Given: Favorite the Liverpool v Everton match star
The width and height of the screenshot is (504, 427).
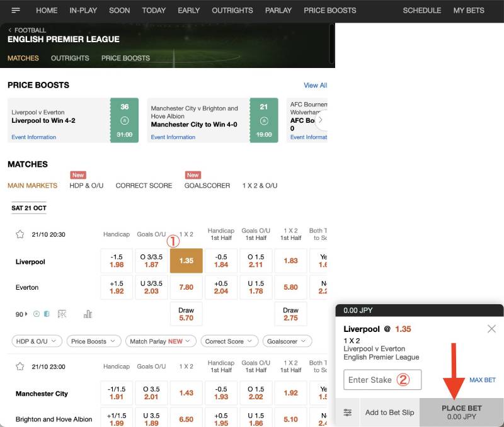Looking at the screenshot, I should tap(20, 234).
